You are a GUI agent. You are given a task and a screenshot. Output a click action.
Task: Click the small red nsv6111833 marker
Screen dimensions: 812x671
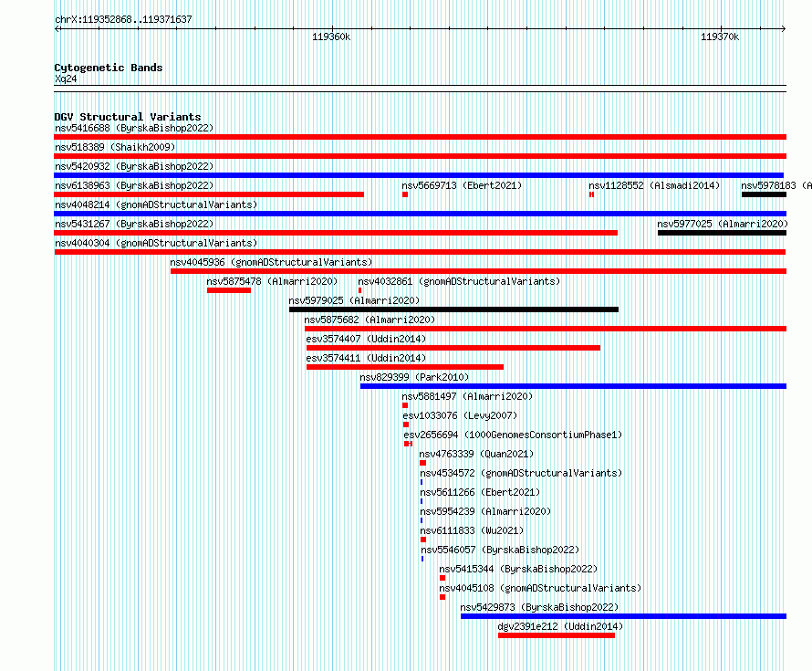coord(423,540)
